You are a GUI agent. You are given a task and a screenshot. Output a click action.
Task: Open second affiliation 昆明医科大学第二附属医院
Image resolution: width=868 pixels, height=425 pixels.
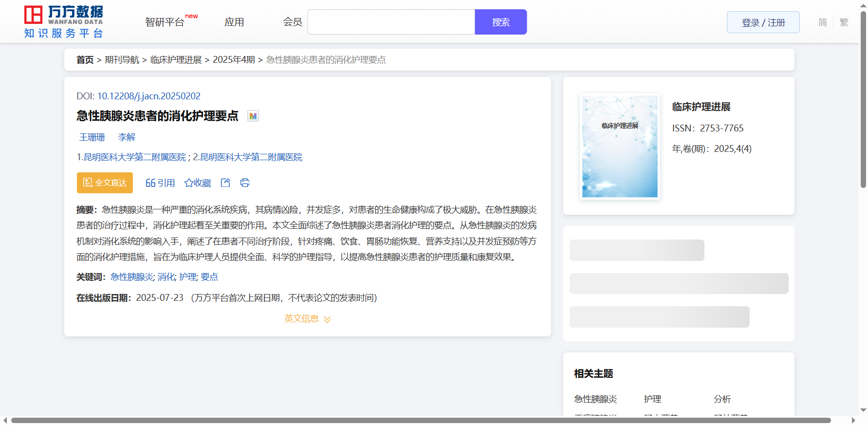click(x=251, y=157)
